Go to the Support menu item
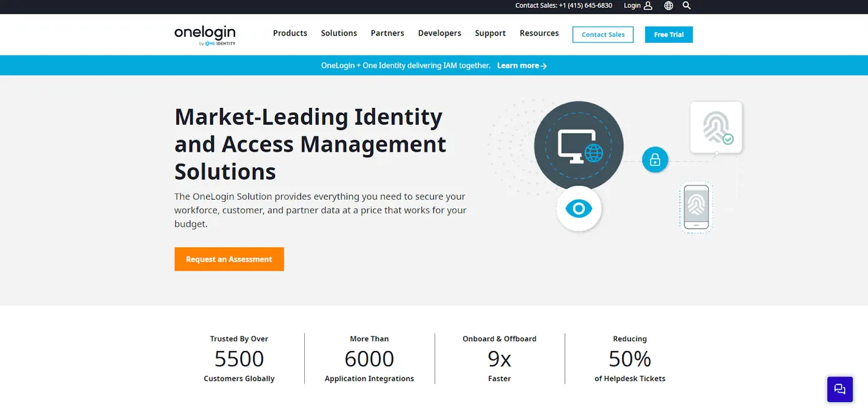Viewport: 868px width, 409px height. click(x=490, y=33)
